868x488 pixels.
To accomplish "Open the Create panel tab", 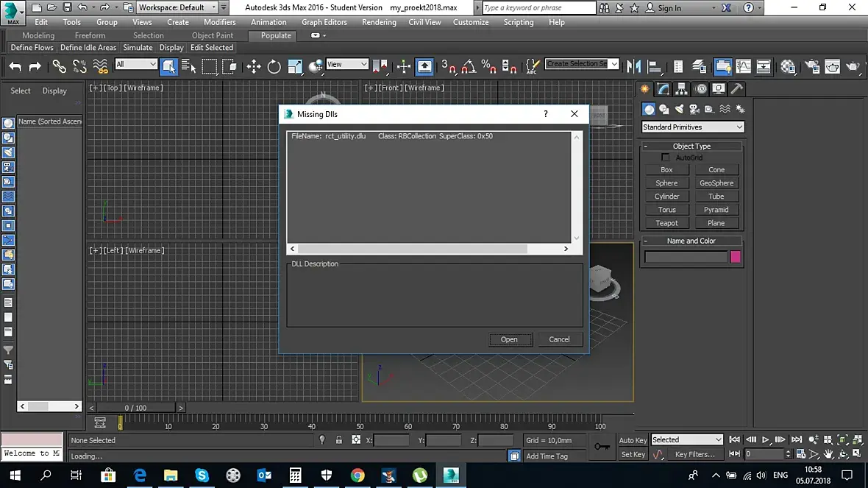I will coord(645,88).
